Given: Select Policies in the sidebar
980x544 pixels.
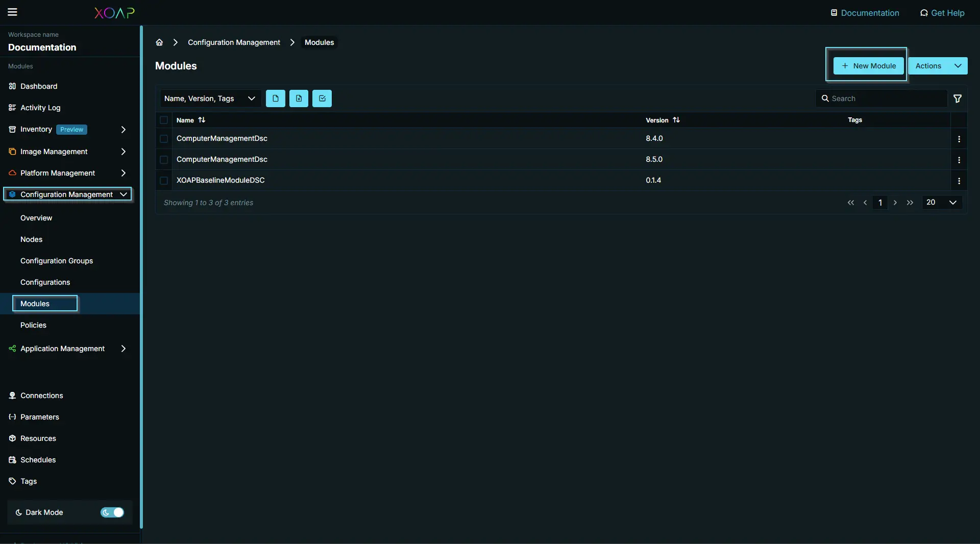Looking at the screenshot, I should [x=33, y=325].
